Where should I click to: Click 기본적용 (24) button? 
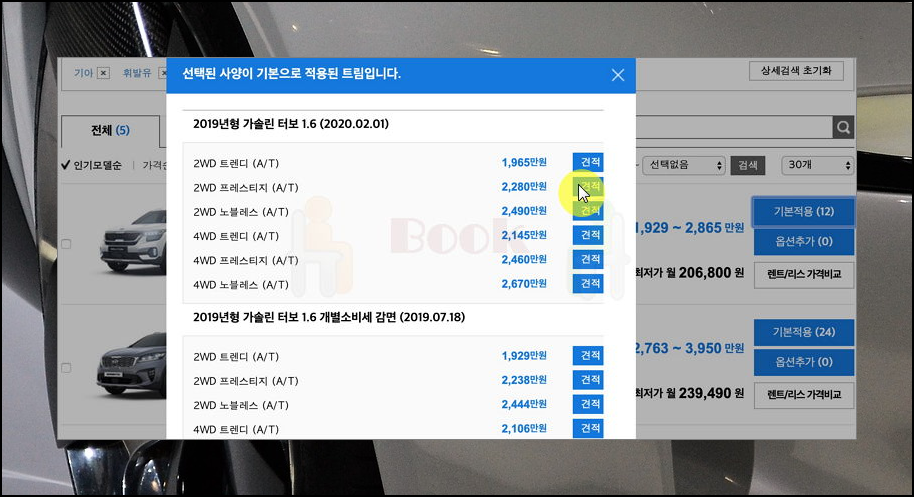804,332
